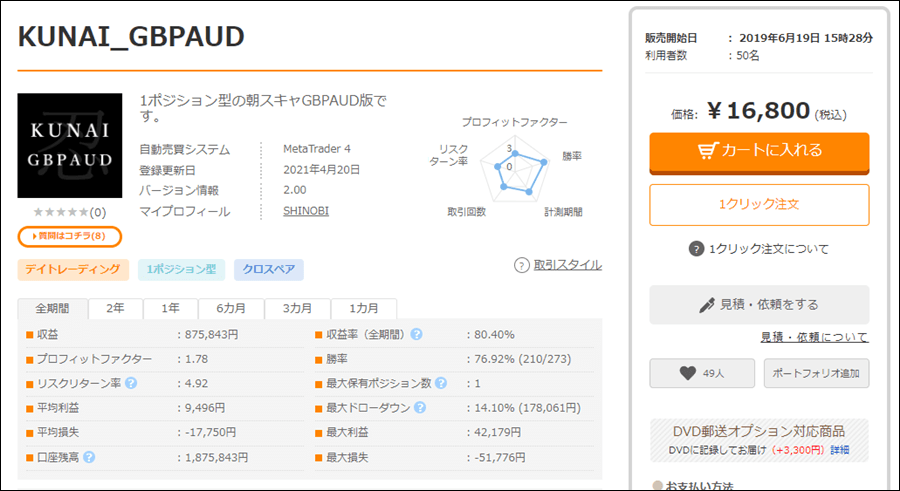Open the 質問はコチラ(8) button
This screenshot has height=491, width=900.
[69, 236]
